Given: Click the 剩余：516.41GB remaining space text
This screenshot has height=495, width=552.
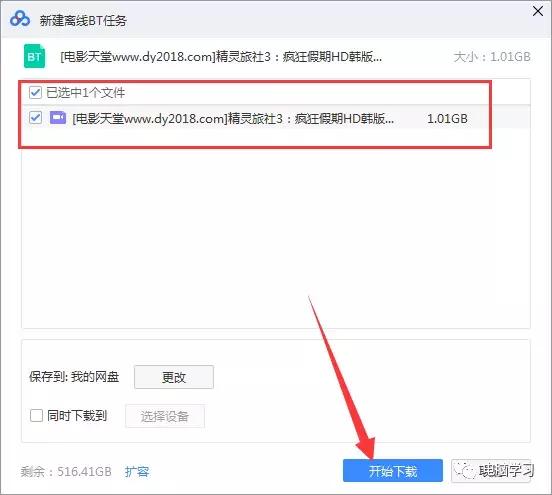Looking at the screenshot, I should (66, 471).
